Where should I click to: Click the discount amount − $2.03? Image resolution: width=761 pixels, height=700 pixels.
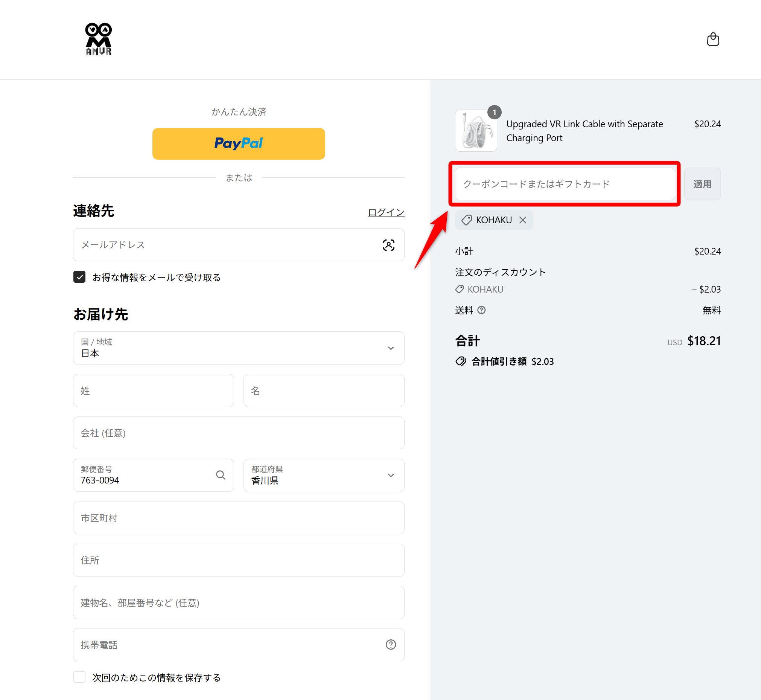click(x=706, y=290)
